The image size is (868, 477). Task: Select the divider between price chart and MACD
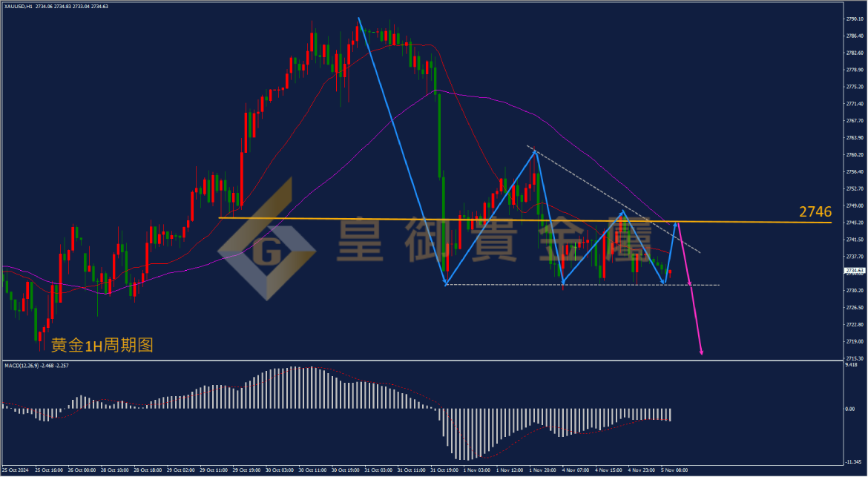422,361
